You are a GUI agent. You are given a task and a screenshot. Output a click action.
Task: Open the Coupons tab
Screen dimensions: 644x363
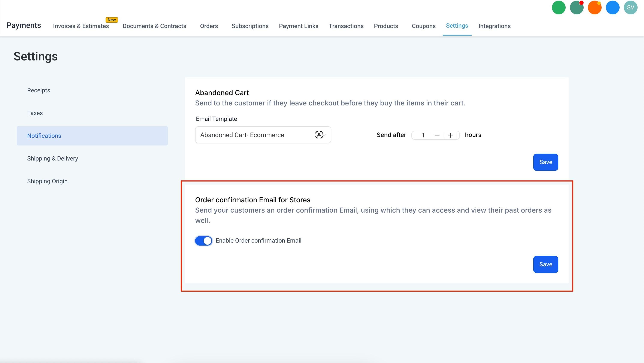click(423, 26)
